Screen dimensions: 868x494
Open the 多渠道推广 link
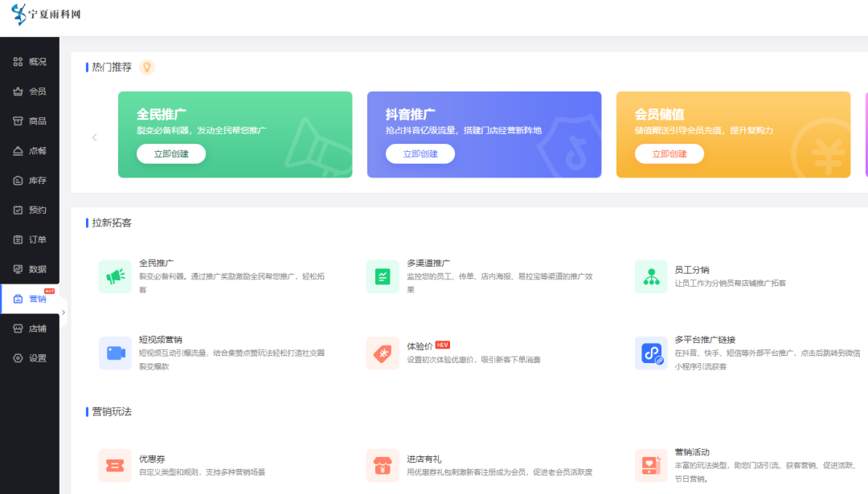point(428,263)
